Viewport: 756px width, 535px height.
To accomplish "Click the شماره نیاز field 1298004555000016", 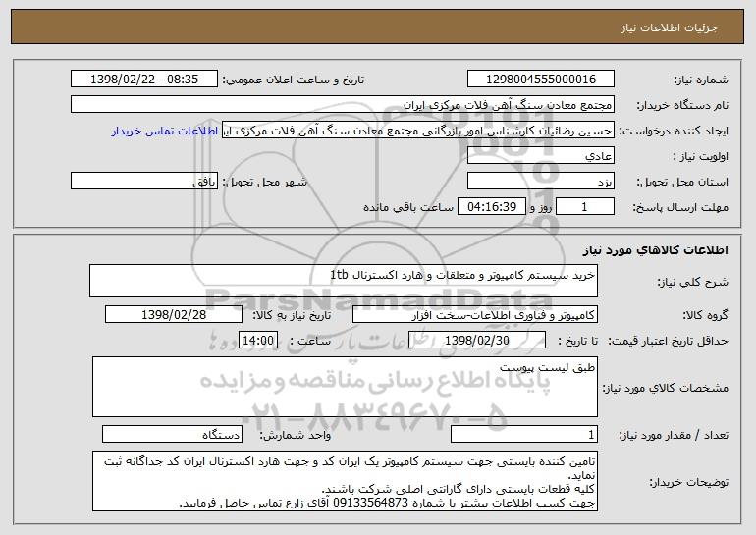I will tap(540, 79).
